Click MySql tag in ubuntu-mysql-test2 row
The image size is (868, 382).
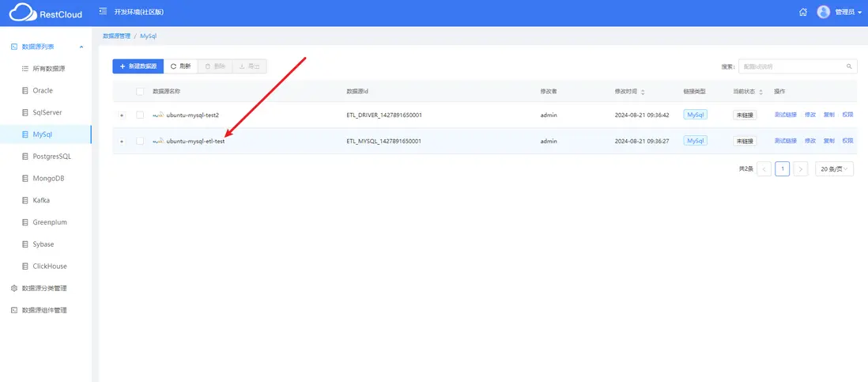pyautogui.click(x=696, y=115)
